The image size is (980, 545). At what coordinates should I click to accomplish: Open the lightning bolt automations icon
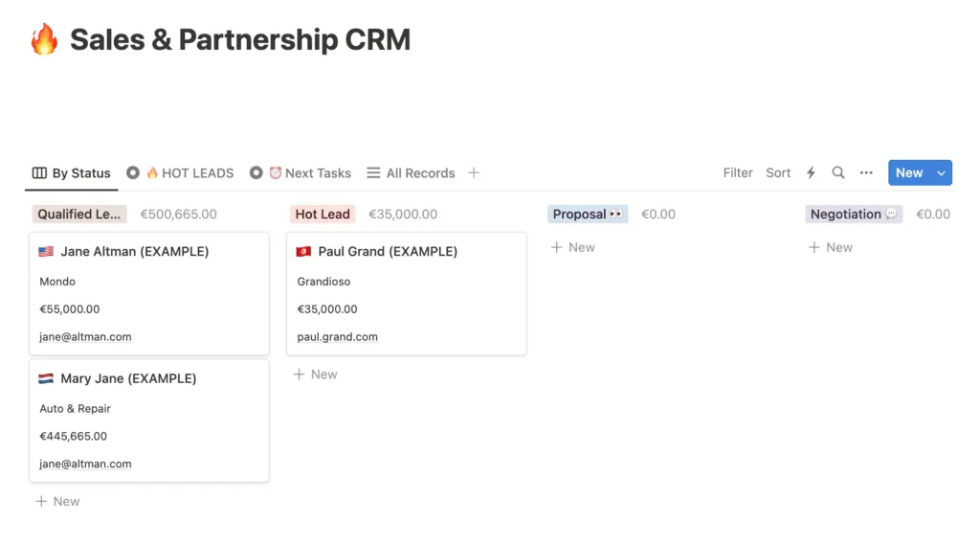click(x=811, y=172)
